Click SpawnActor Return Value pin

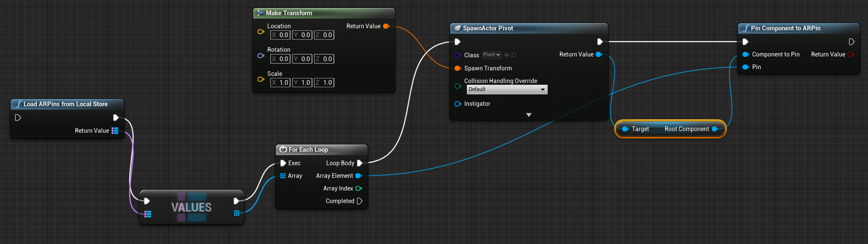599,54
